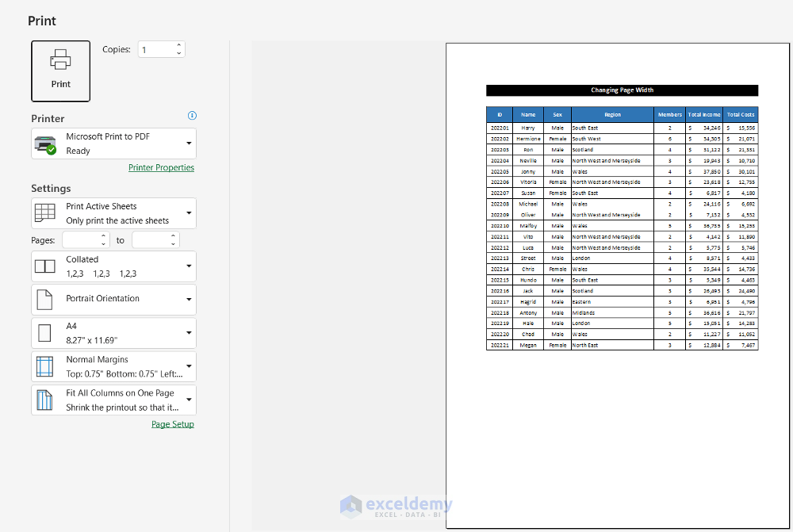Image resolution: width=793 pixels, height=532 pixels.
Task: Decrease the Copies count with down arrow
Action: (x=179, y=53)
